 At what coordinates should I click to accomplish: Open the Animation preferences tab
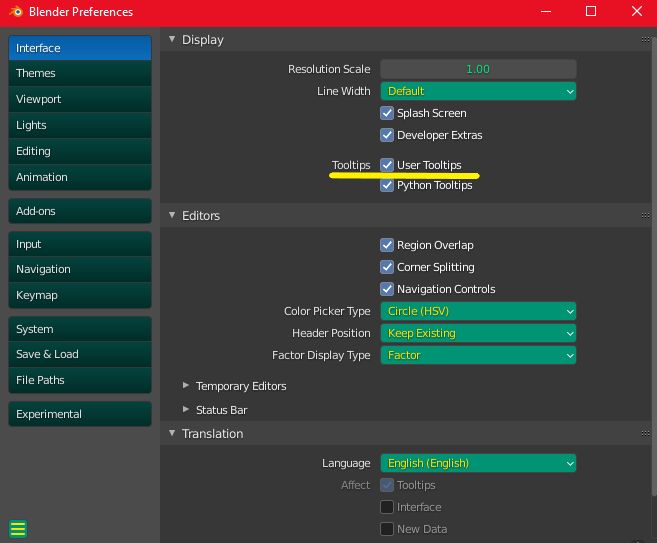pyautogui.click(x=80, y=177)
